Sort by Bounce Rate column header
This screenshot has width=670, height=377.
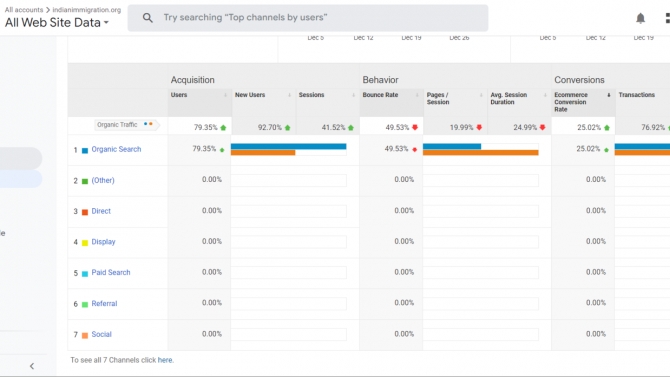point(380,95)
